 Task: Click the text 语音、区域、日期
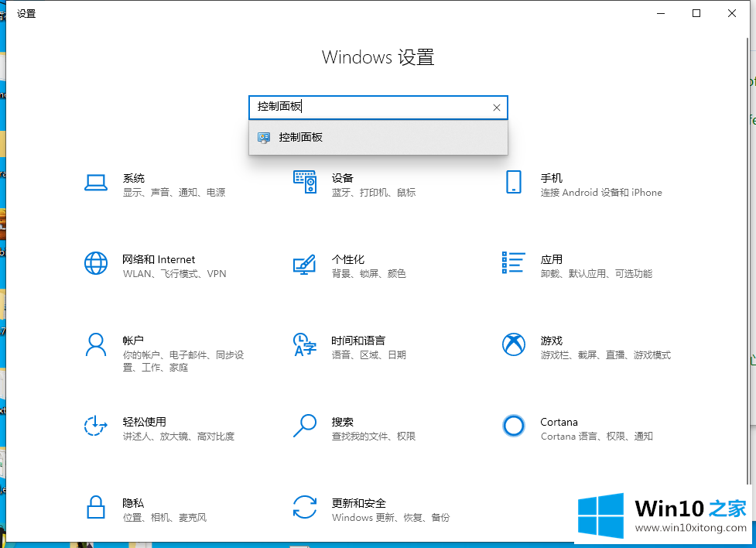(x=369, y=355)
